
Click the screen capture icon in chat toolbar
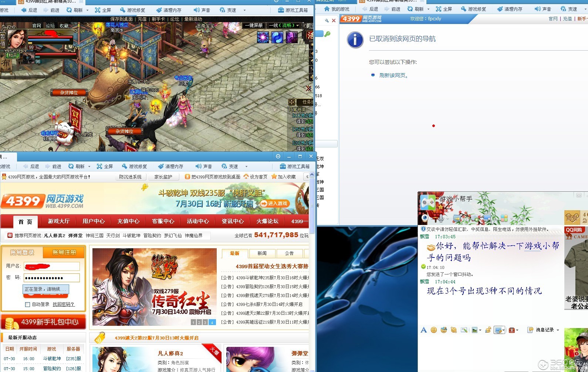pyautogui.click(x=498, y=330)
